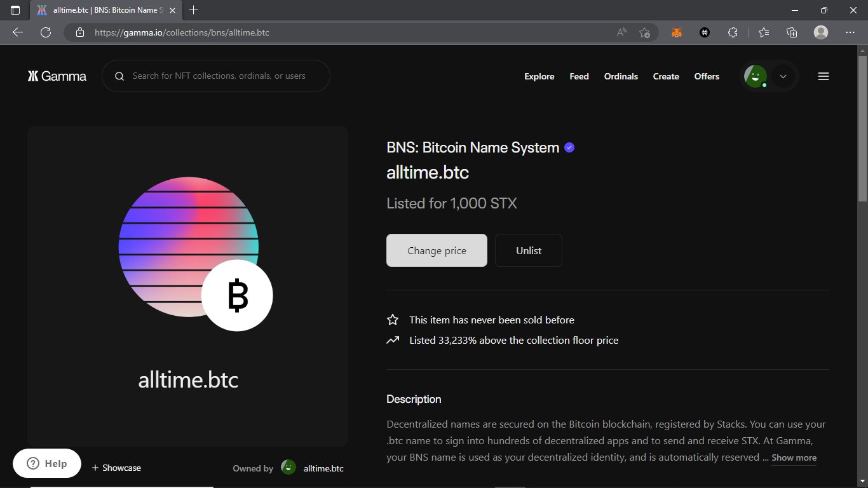Show more of the Description text
The height and width of the screenshot is (488, 868).
(793, 457)
